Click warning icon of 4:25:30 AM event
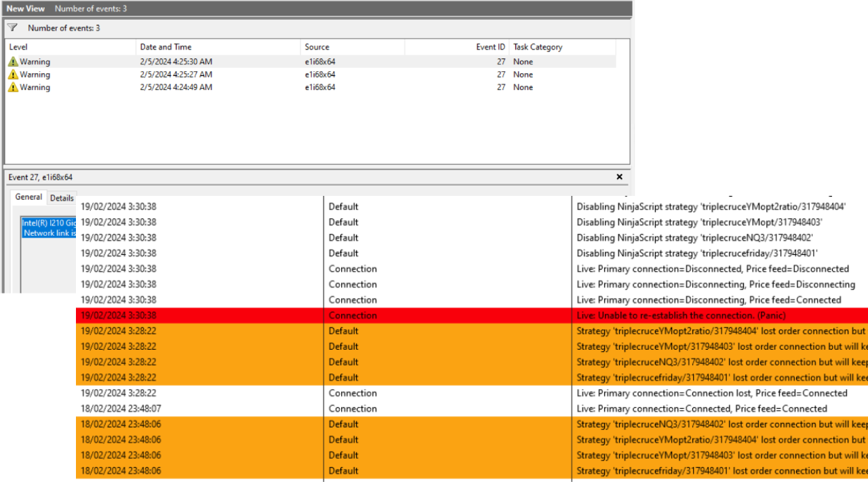 pos(13,62)
